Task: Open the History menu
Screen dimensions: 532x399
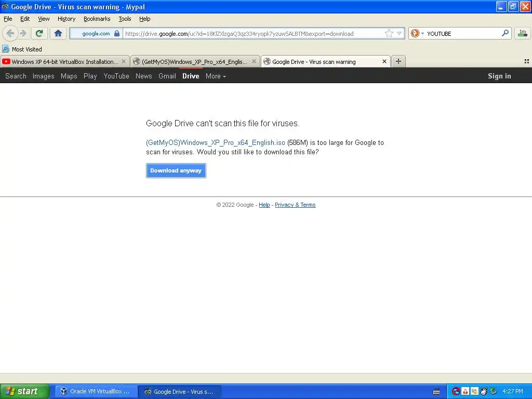Action: coord(66,19)
